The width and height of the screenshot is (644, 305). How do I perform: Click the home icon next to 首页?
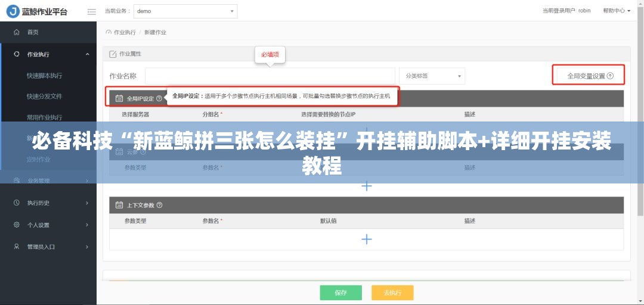tap(17, 32)
